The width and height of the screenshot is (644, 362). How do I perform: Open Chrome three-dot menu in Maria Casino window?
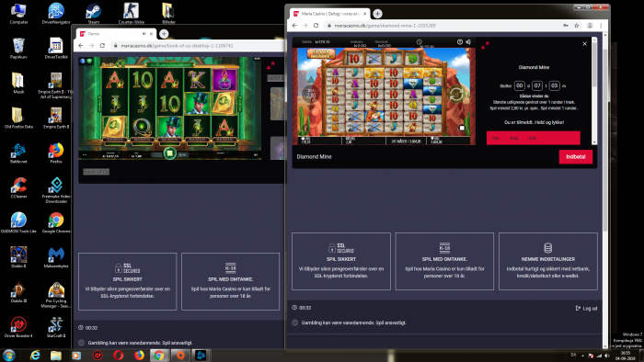click(601, 26)
